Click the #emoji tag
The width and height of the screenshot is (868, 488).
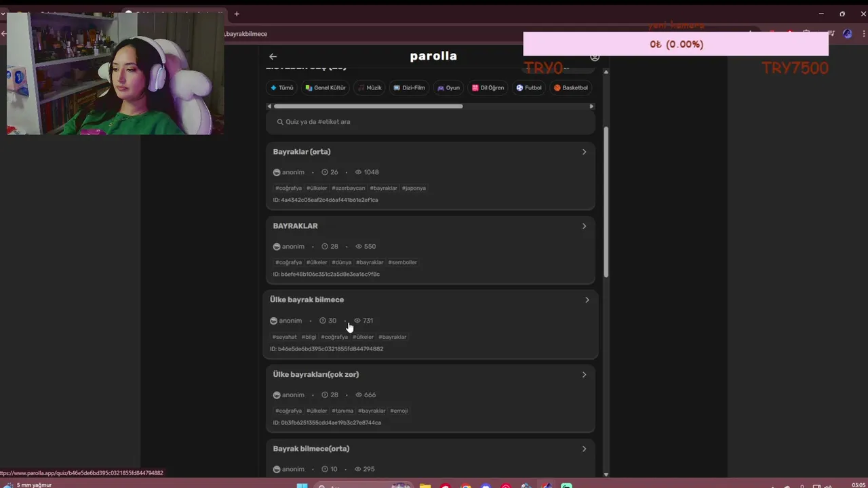click(399, 411)
